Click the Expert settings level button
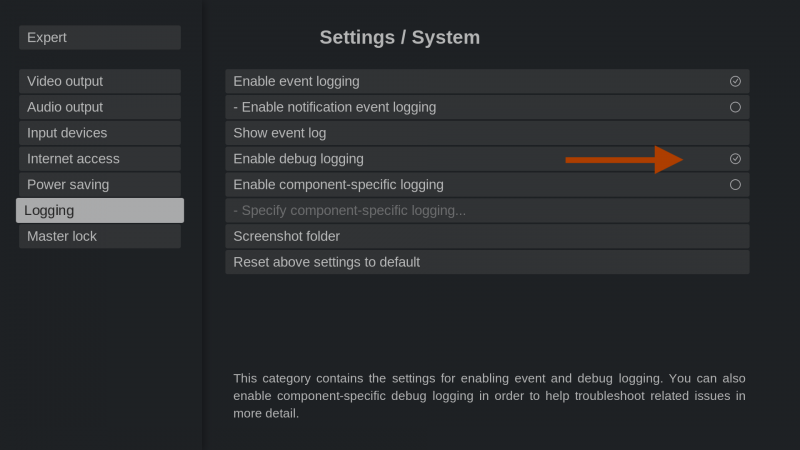Screen dimensions: 800x450 point(99,38)
